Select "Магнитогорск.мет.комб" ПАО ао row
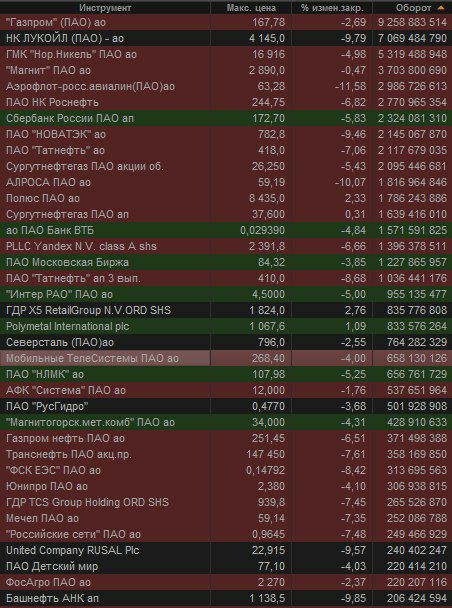 point(226,422)
